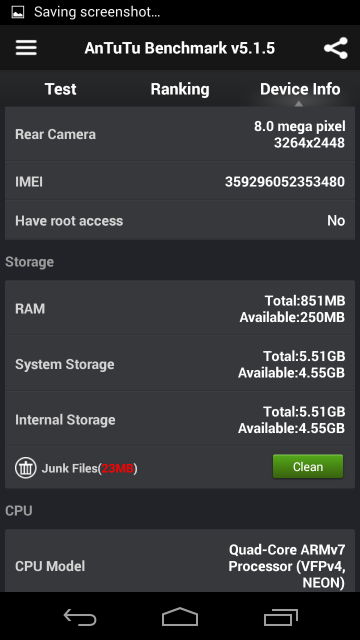Tap the share icon in header

[336, 48]
